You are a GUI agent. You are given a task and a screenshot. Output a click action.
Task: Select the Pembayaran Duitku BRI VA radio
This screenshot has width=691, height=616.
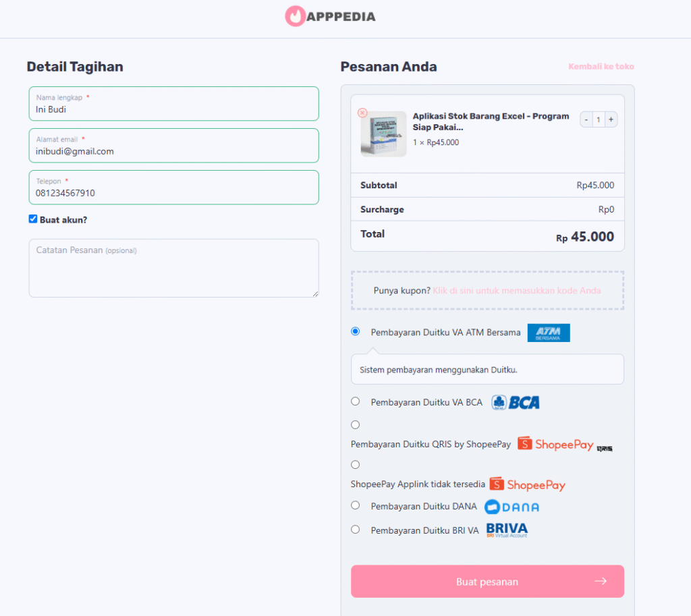(x=355, y=530)
